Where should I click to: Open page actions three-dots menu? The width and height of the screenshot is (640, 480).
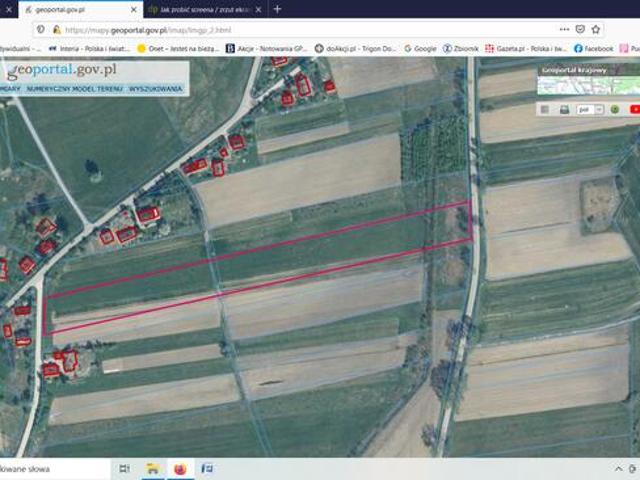coord(563,29)
